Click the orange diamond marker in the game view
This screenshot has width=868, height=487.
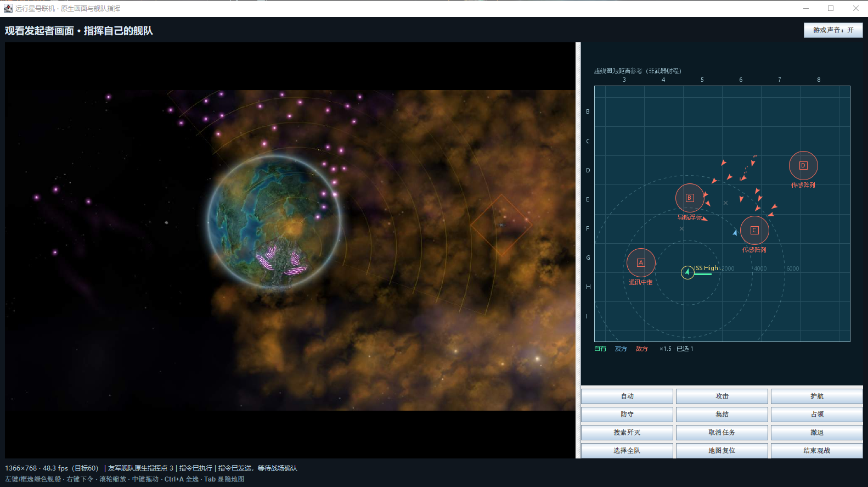click(x=501, y=225)
